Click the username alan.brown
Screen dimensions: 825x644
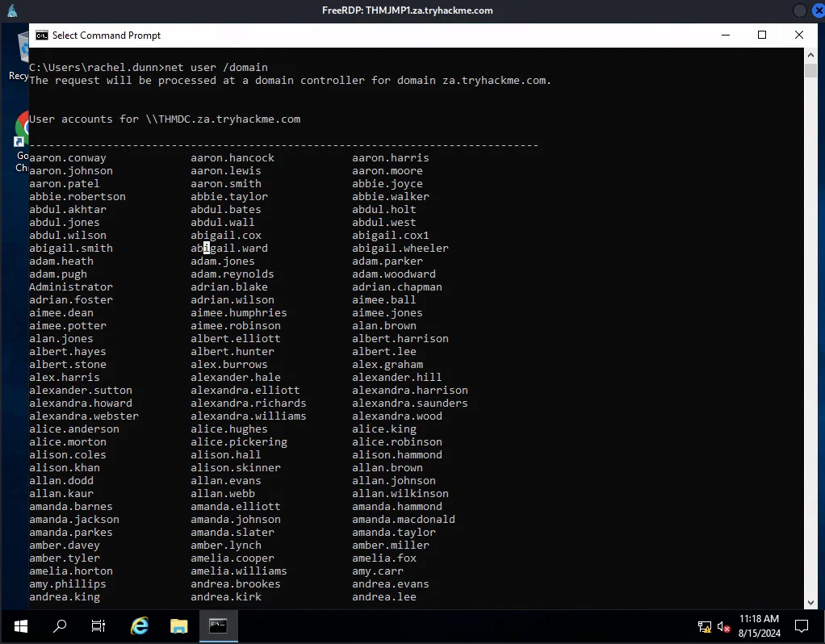coord(384,326)
